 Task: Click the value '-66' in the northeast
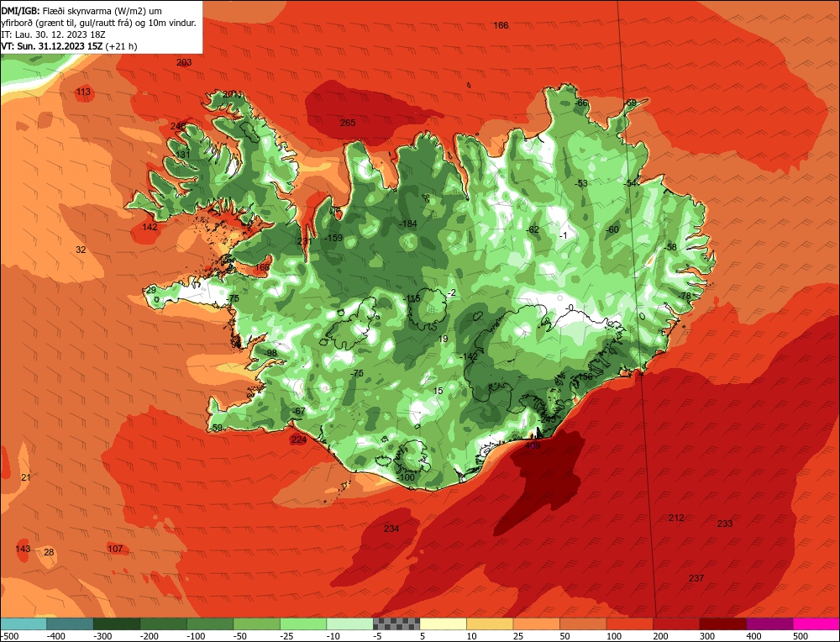click(x=580, y=103)
